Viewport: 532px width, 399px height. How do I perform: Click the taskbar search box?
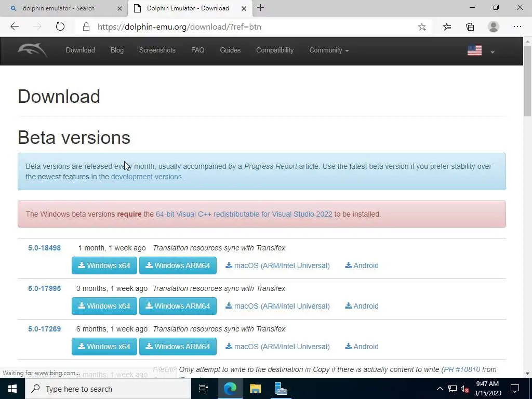point(108,389)
